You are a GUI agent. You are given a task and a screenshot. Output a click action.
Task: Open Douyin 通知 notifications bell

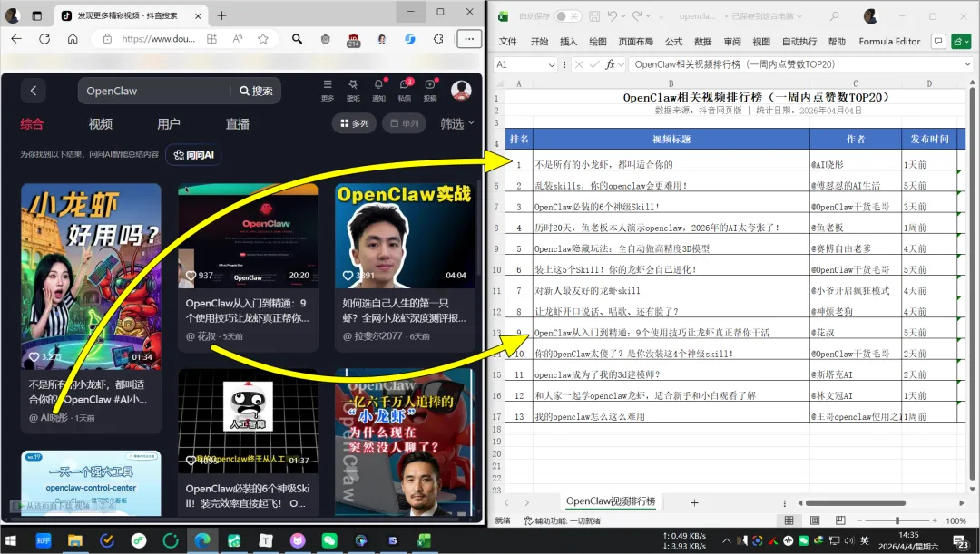[378, 90]
